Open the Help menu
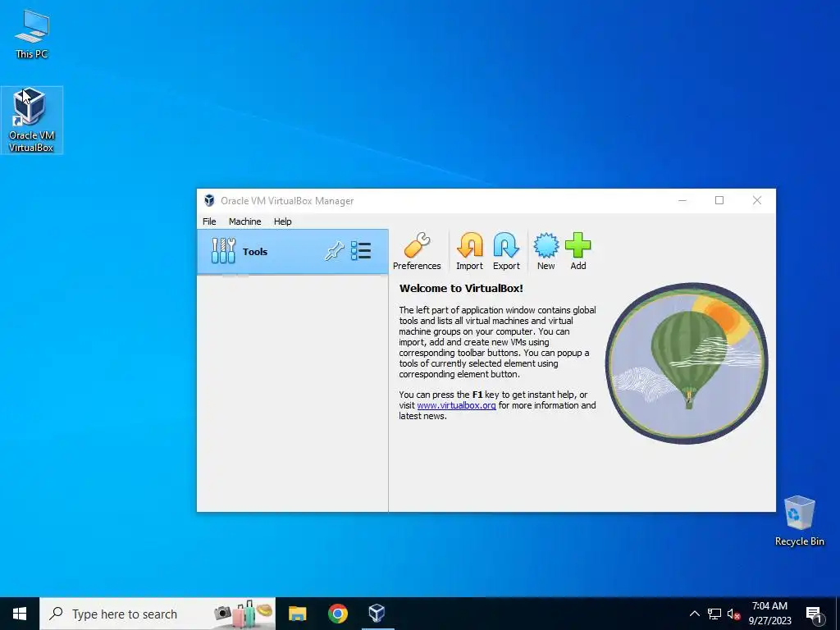 (283, 221)
